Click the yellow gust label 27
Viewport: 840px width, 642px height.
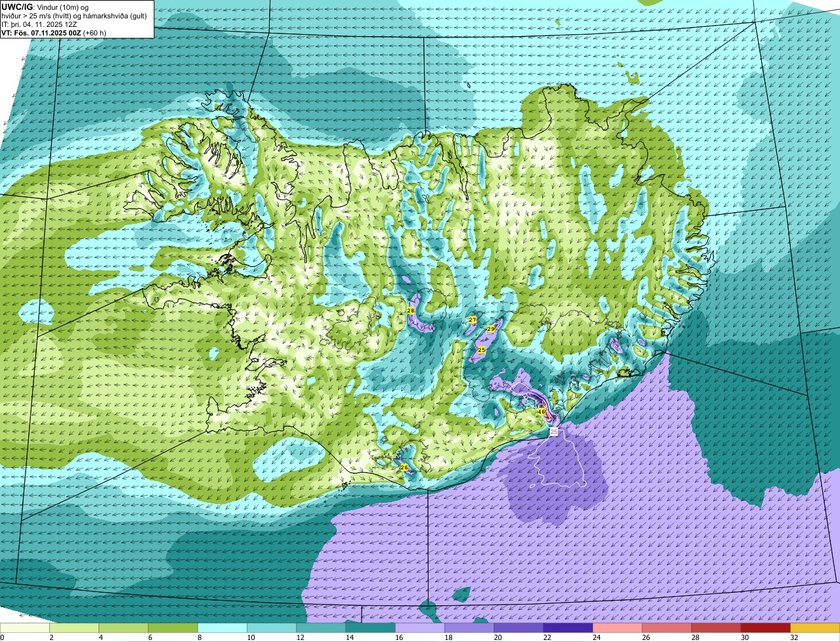point(472,320)
